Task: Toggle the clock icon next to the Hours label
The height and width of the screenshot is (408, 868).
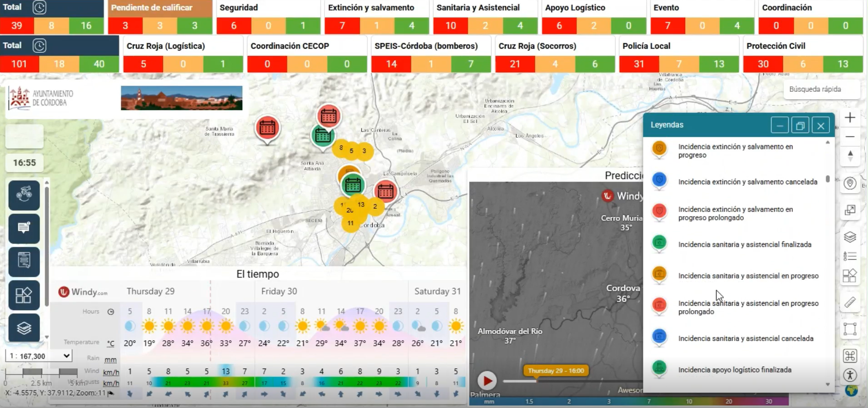Action: click(x=110, y=312)
